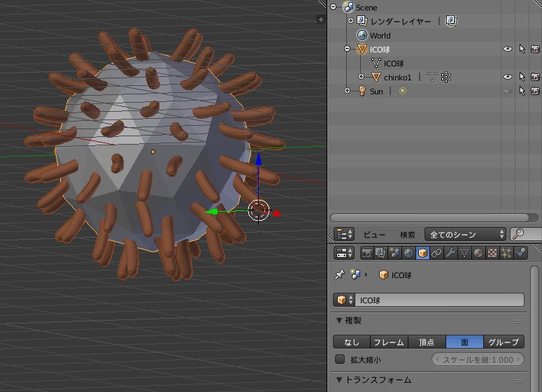The width and height of the screenshot is (542, 392).
Task: Open the Object properties tab (orange cube)
Action: click(x=422, y=253)
